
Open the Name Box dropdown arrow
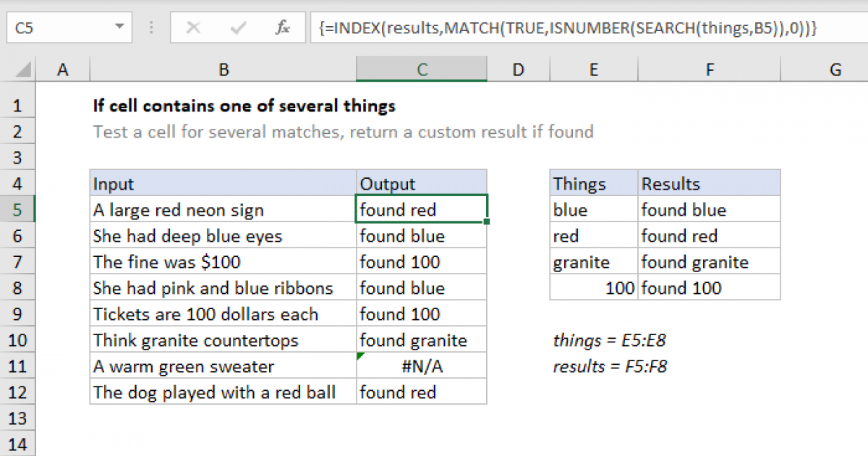[x=120, y=28]
